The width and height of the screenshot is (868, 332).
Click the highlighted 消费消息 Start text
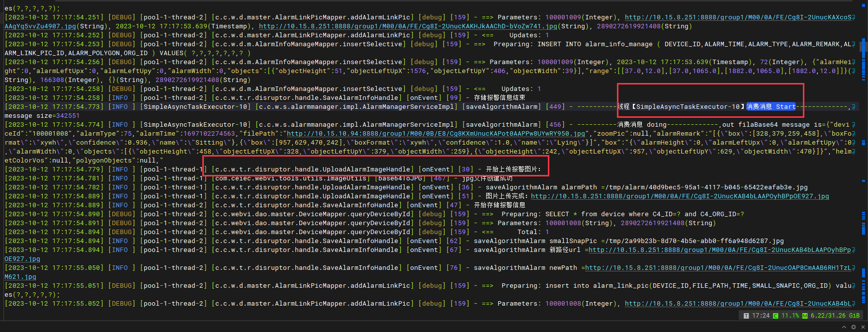click(771, 107)
